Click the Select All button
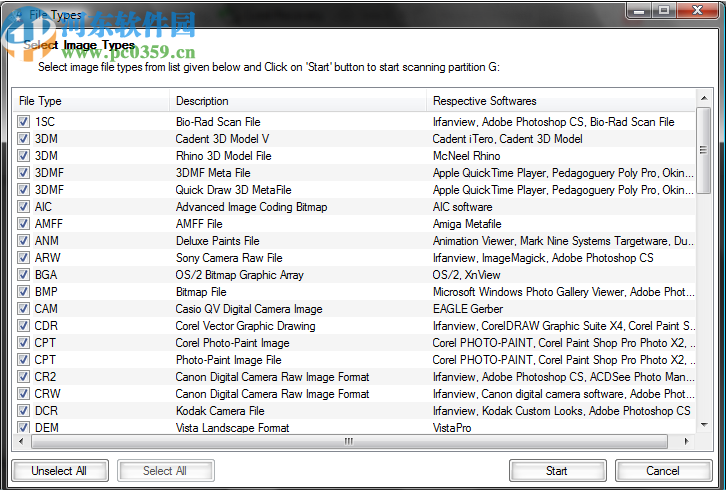The width and height of the screenshot is (728, 490). point(166,471)
